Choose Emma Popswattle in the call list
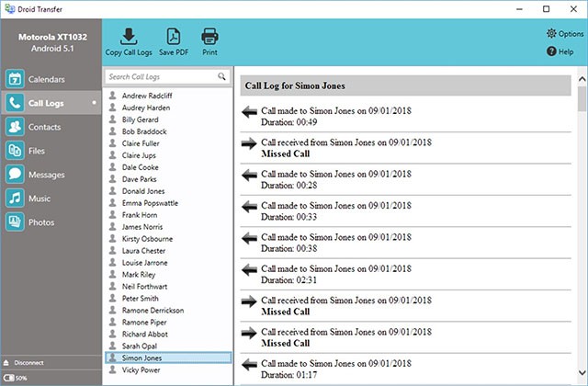This screenshot has height=386, width=588. click(150, 202)
